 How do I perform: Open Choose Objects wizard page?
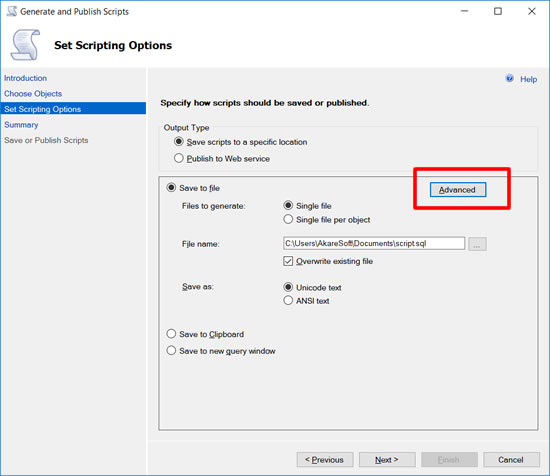pyautogui.click(x=33, y=94)
